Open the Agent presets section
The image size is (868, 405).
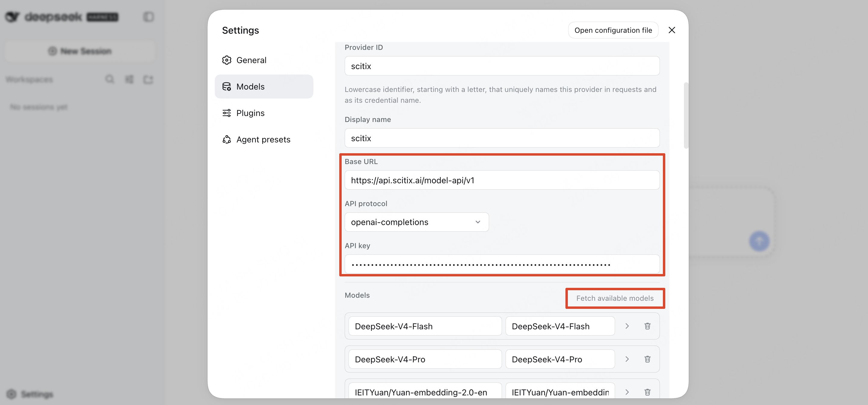click(x=264, y=139)
